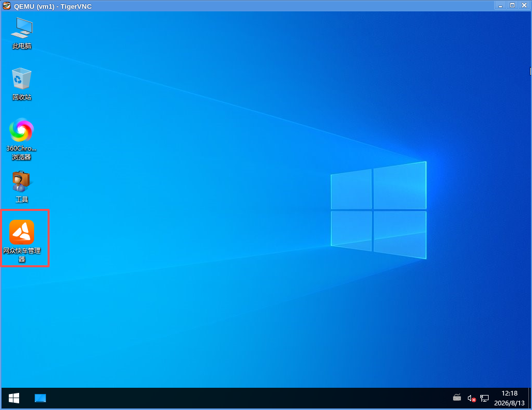Select the 工具 briefcase desktop icon
This screenshot has width=532, height=410.
click(21, 187)
